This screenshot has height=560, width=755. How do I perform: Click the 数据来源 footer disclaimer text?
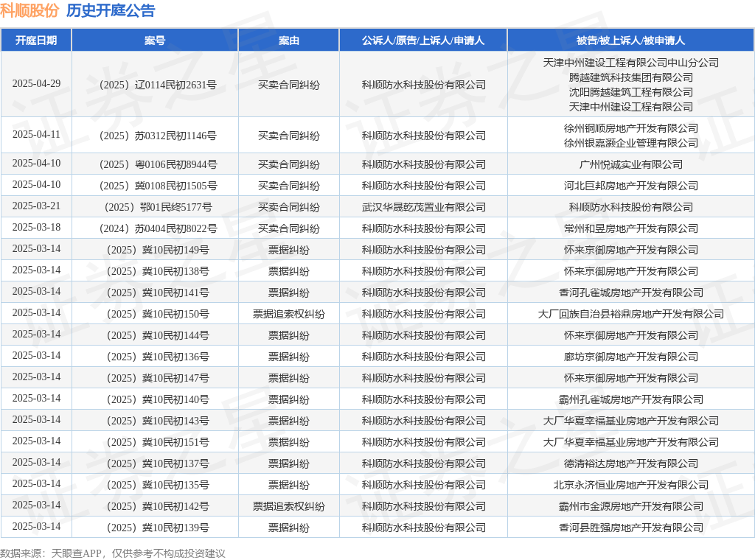[113, 553]
